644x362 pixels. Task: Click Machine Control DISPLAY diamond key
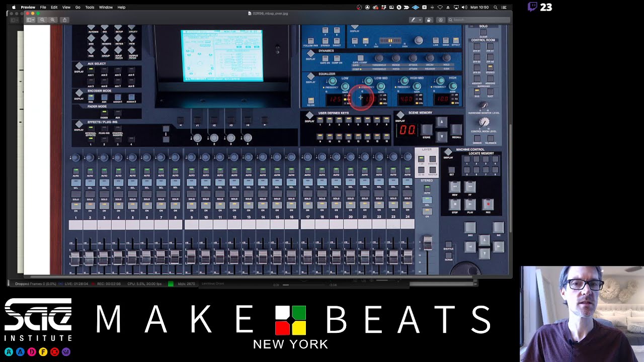tap(448, 152)
